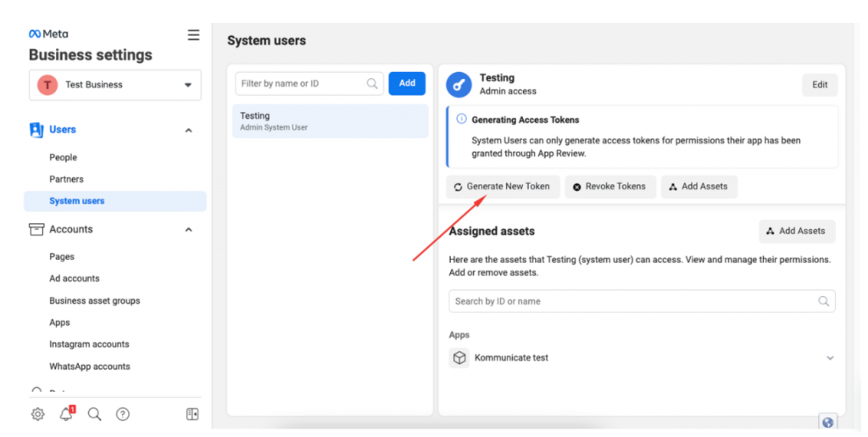Select System users in sidebar
The height and width of the screenshot is (437, 868).
(x=115, y=201)
